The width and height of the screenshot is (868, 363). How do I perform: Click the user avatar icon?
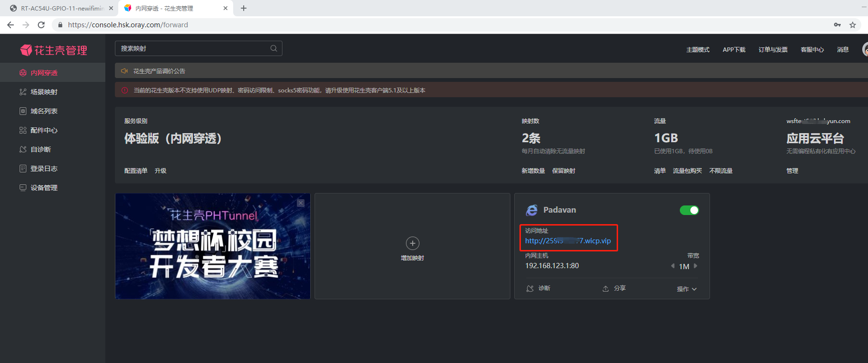tap(865, 49)
